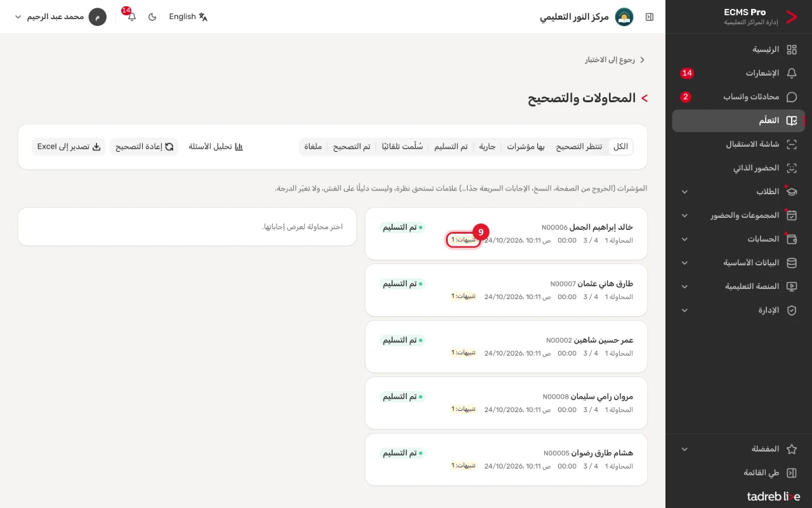Viewport: 812px width, 508px height.
Task: Expand the الحسابات submenu chevron
Action: (684, 239)
